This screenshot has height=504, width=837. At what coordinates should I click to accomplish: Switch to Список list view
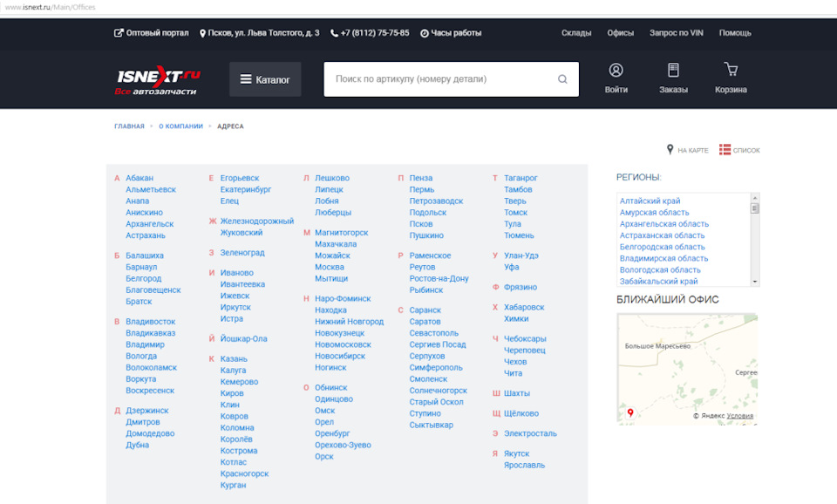tap(725, 150)
